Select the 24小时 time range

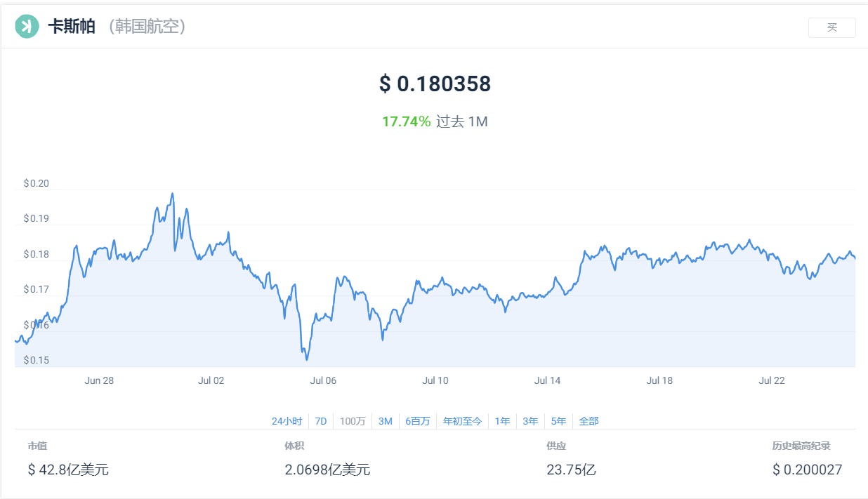click(x=287, y=421)
